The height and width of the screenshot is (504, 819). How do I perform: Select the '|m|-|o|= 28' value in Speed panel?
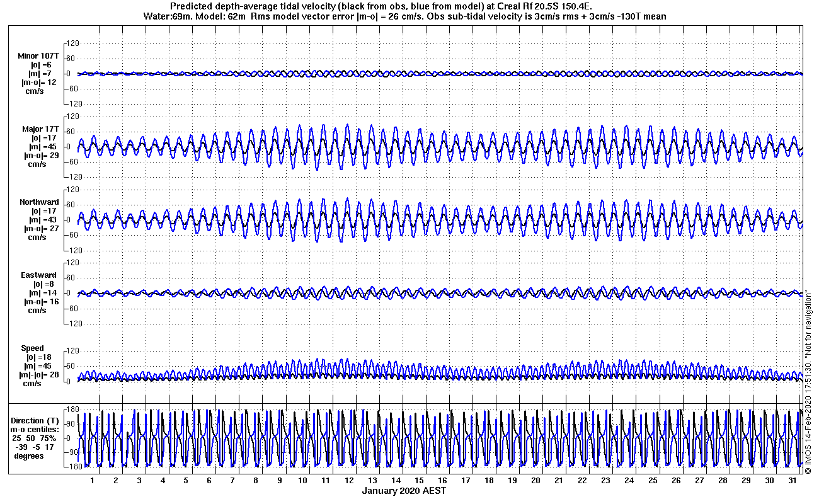40,375
